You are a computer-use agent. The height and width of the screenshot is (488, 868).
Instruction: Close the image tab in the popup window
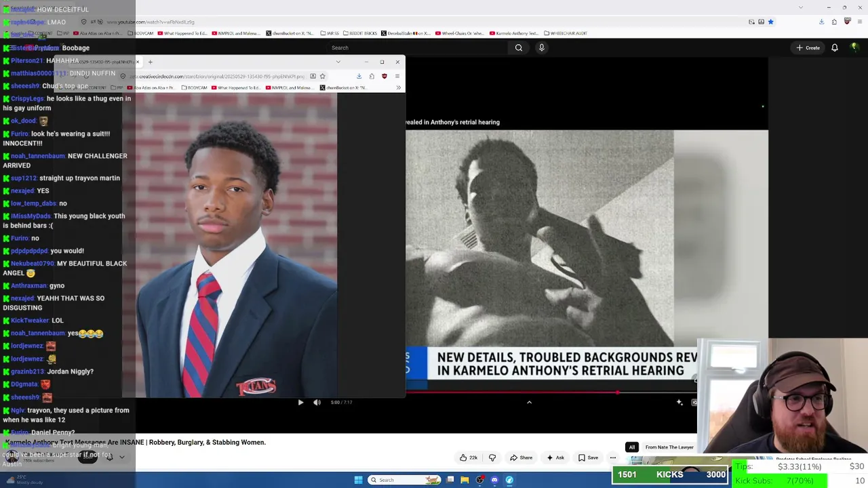tap(137, 62)
